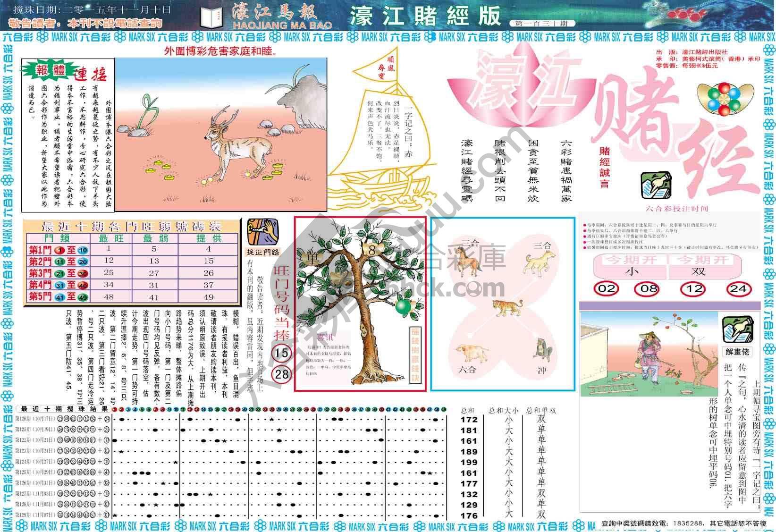Click value 12 in the 第2門 row
776x532 pixels.
point(109,261)
